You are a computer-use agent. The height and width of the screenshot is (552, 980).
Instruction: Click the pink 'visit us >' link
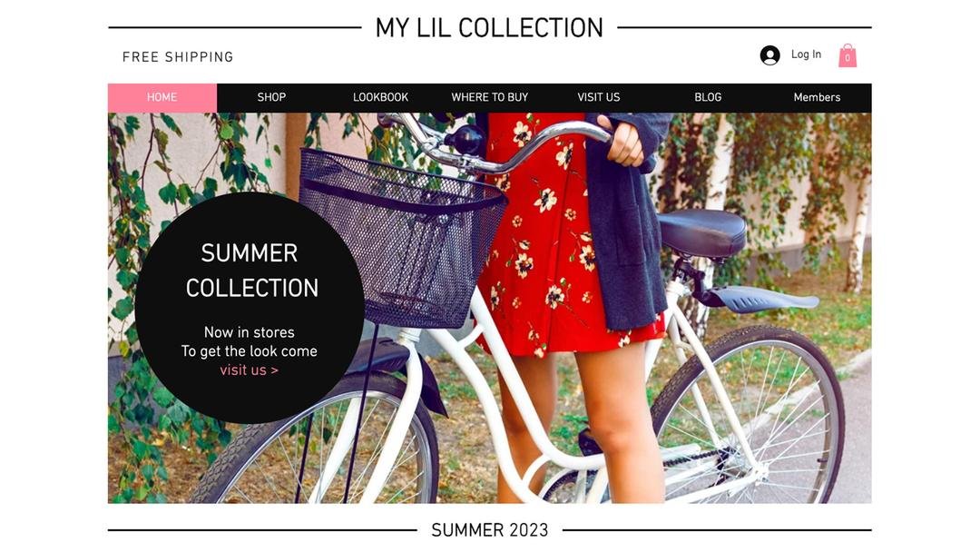pos(249,370)
